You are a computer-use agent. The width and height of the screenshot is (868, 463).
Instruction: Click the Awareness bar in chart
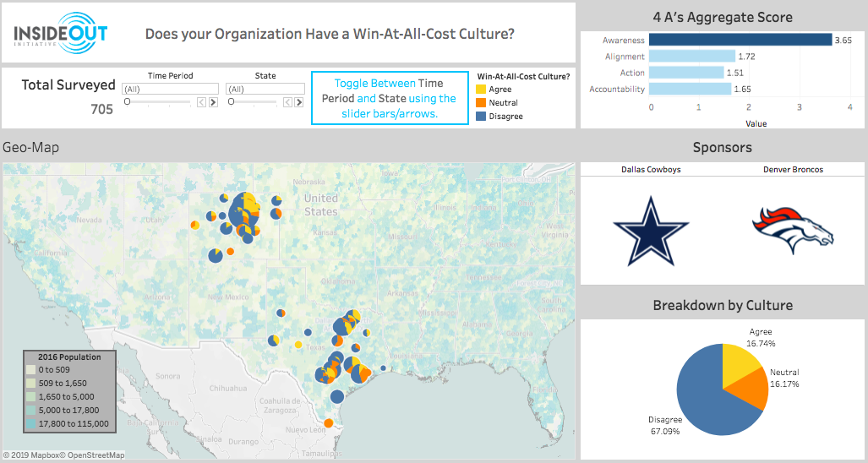pyautogui.click(x=740, y=40)
